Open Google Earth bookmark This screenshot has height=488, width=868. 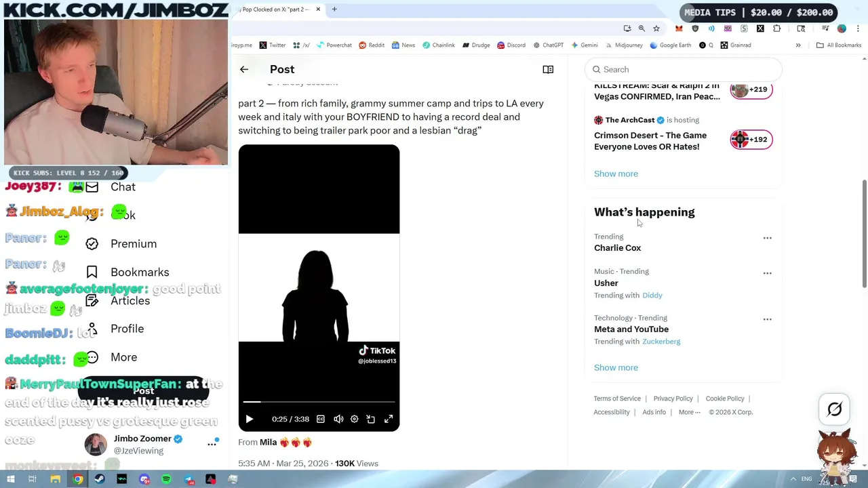(670, 45)
